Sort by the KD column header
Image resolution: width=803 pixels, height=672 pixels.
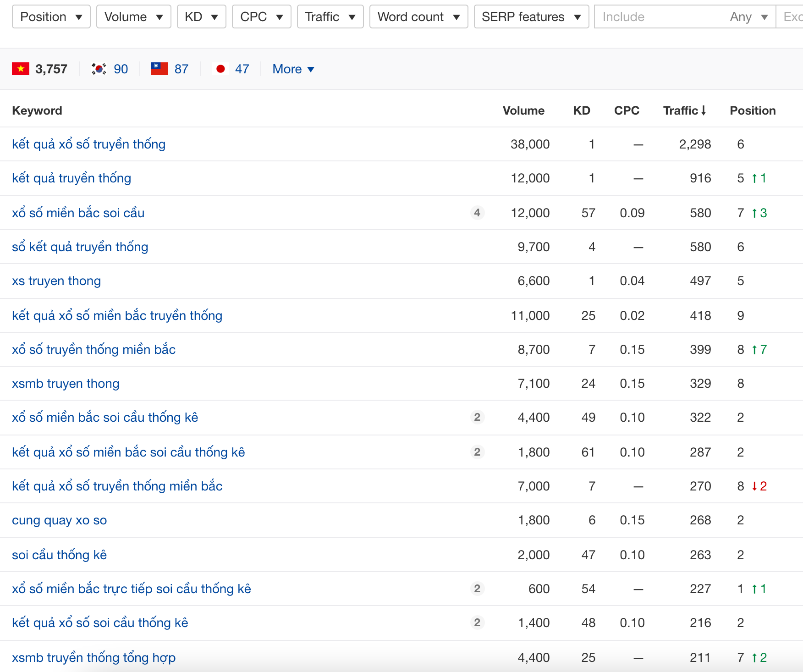click(x=582, y=110)
